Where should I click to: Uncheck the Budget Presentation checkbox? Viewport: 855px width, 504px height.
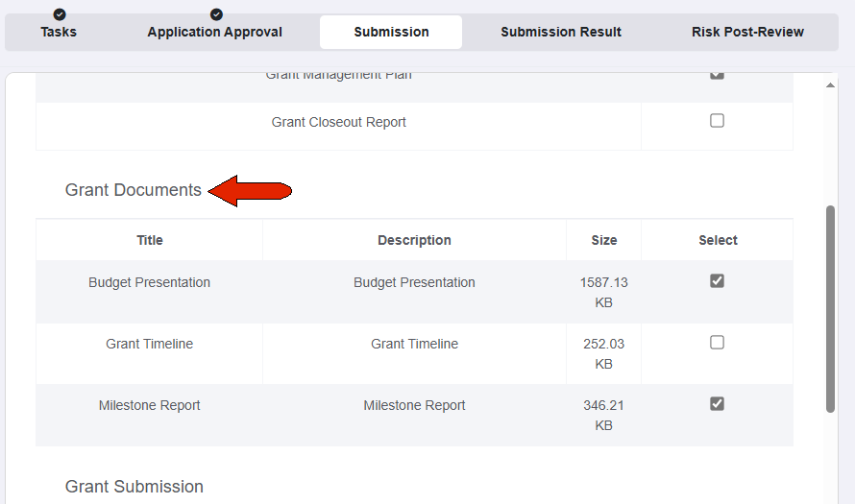[x=717, y=280]
